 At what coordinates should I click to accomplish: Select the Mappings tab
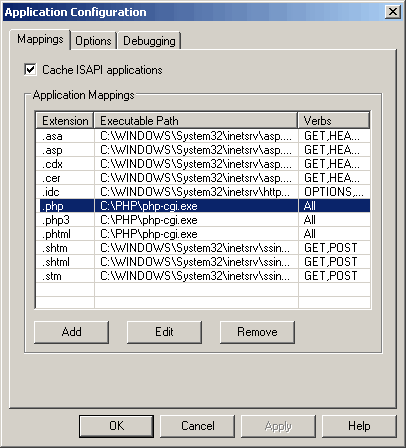[x=40, y=39]
